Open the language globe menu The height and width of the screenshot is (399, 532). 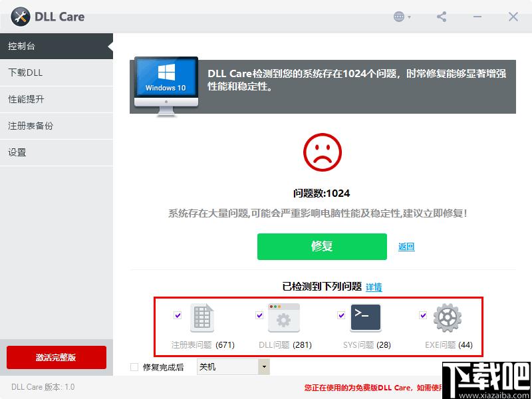click(x=402, y=17)
